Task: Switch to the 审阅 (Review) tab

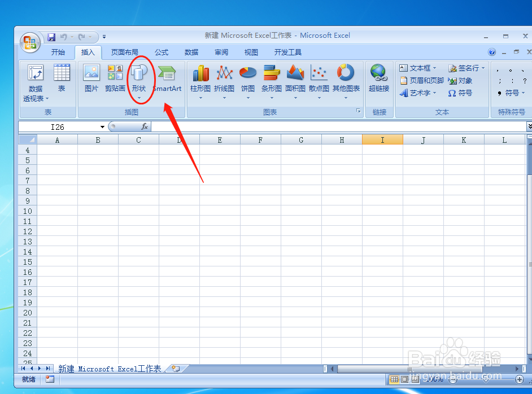Action: click(221, 52)
